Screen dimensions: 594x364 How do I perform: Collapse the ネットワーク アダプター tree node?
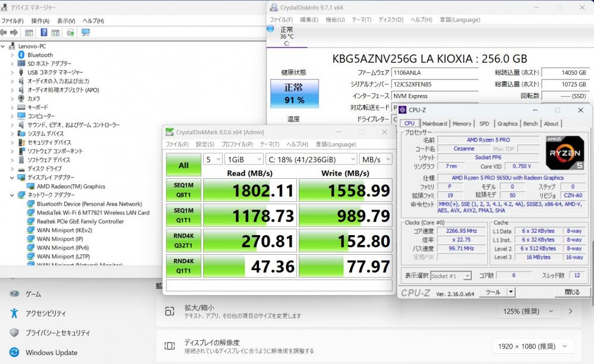(12, 195)
